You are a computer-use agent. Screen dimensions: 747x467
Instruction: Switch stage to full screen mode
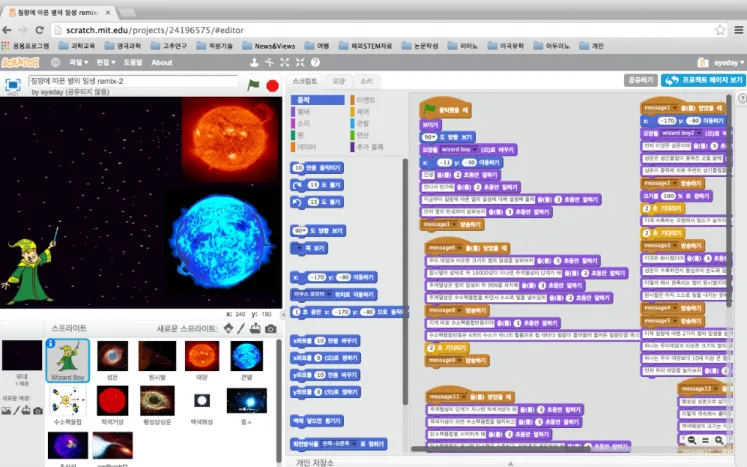[12, 85]
